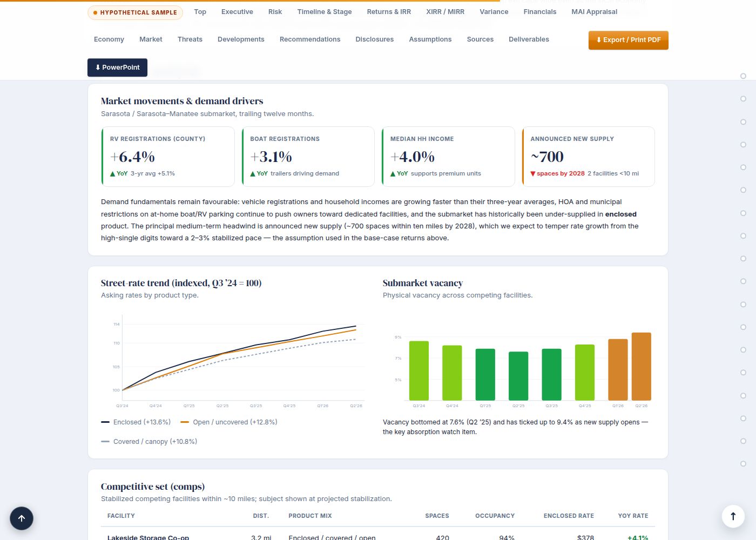Click the Dist. column header

(261, 516)
